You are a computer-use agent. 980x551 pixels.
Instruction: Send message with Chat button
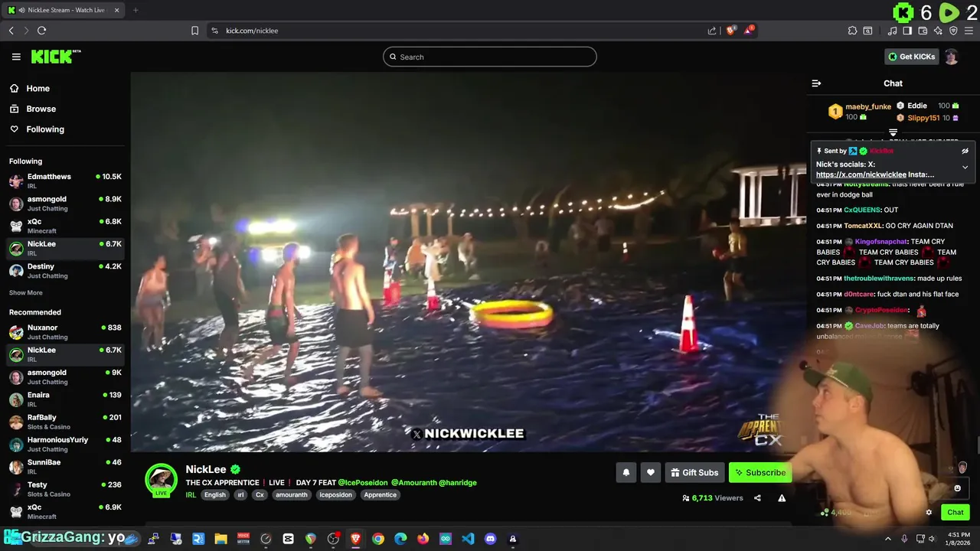[x=955, y=513]
